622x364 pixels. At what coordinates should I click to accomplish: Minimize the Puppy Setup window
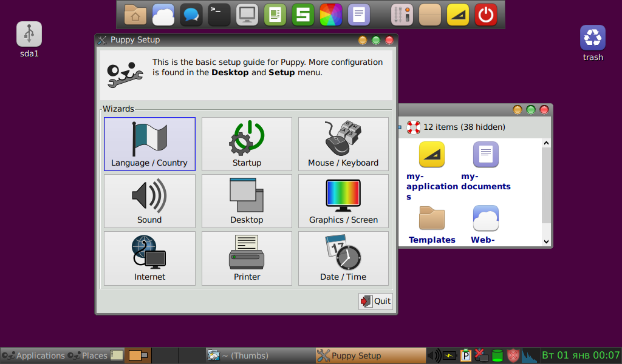363,40
